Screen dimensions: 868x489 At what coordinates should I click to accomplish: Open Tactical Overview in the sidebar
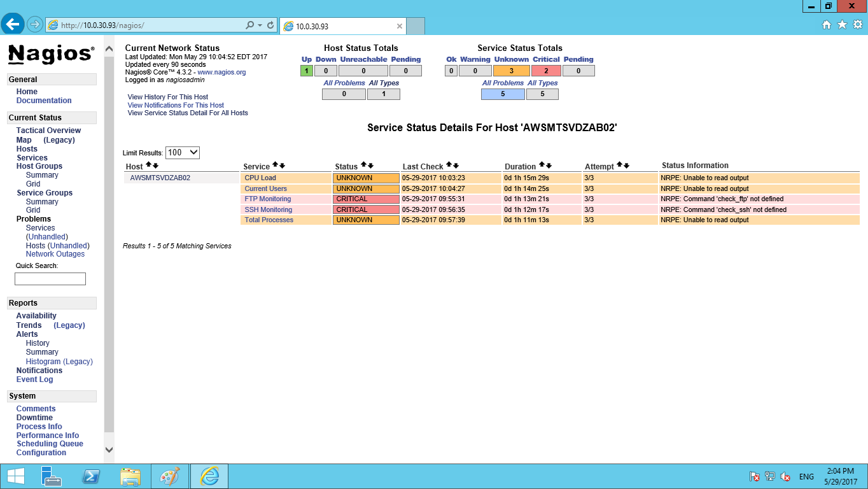coord(48,131)
